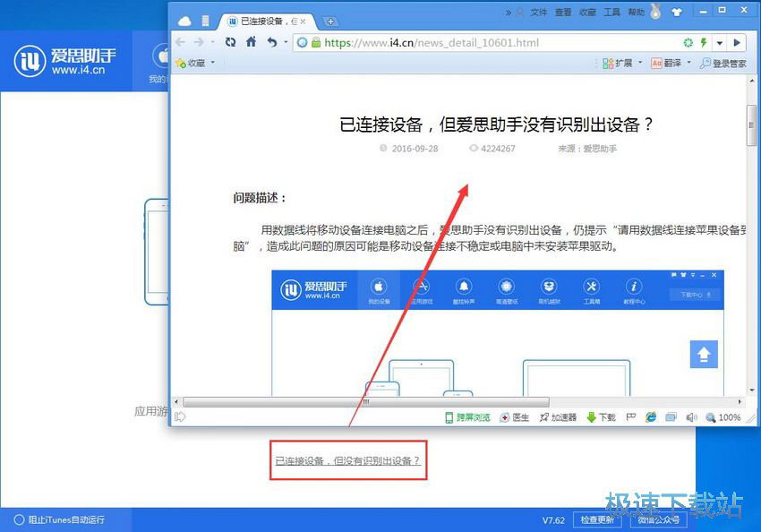Open the 文件 menu
This screenshot has width=761, height=532.
(538, 13)
